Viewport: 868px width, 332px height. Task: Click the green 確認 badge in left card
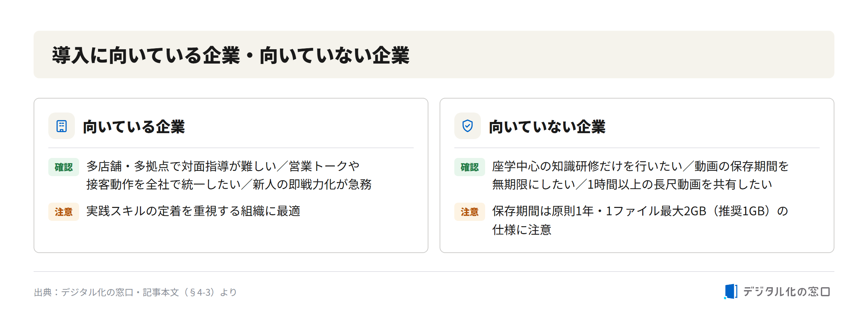click(x=64, y=167)
